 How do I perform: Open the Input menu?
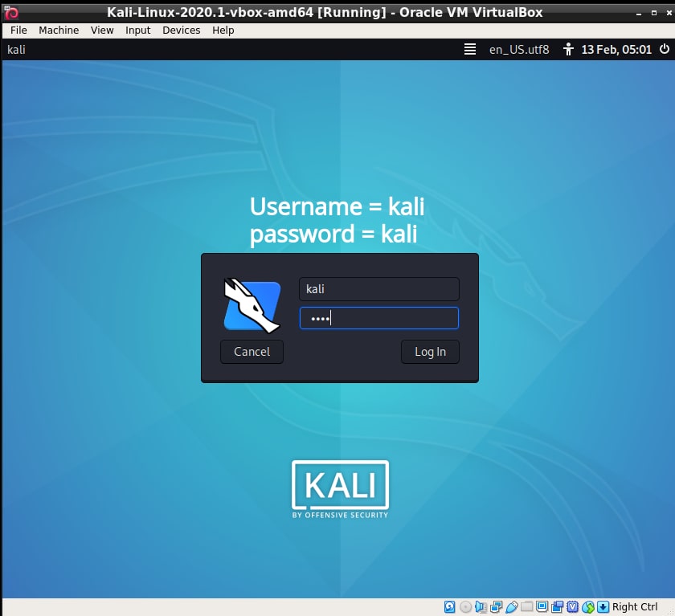(x=137, y=30)
